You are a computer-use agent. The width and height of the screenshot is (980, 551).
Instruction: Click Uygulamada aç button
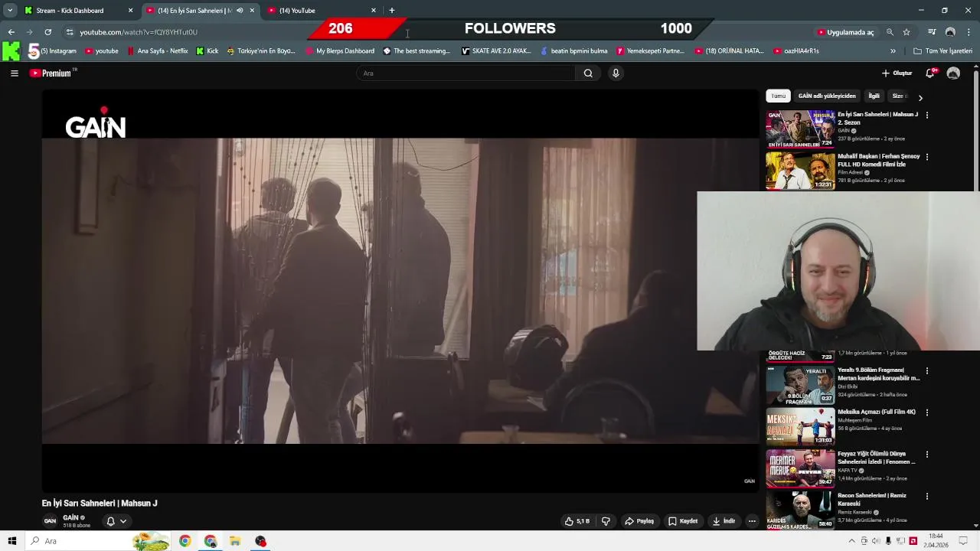coord(846,32)
